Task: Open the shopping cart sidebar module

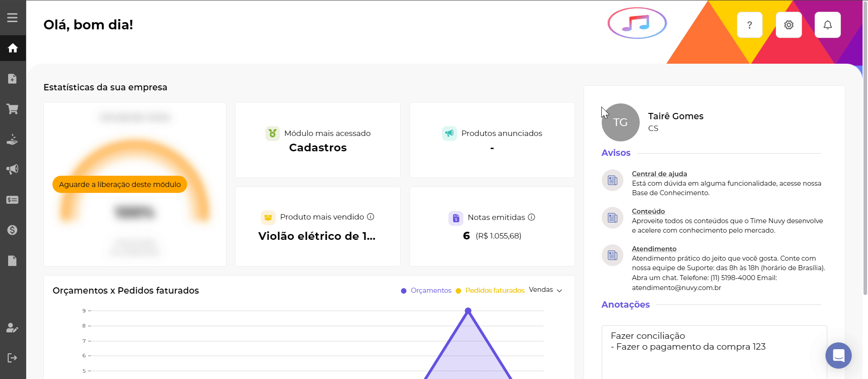Action: (13, 109)
